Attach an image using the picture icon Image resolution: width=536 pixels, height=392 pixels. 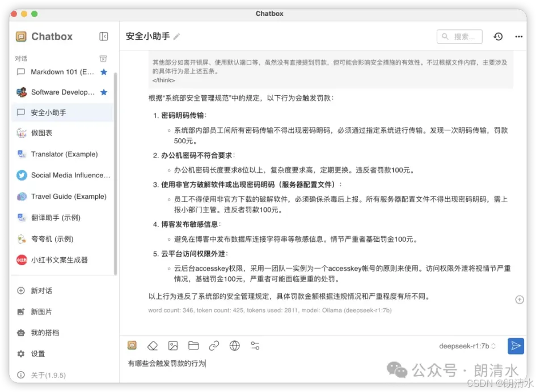click(173, 346)
